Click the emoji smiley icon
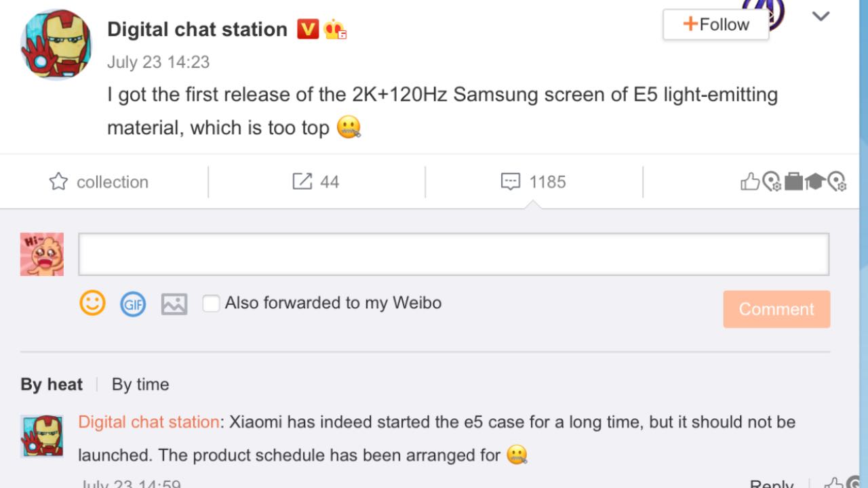Image resolution: width=868 pixels, height=488 pixels. click(x=93, y=303)
